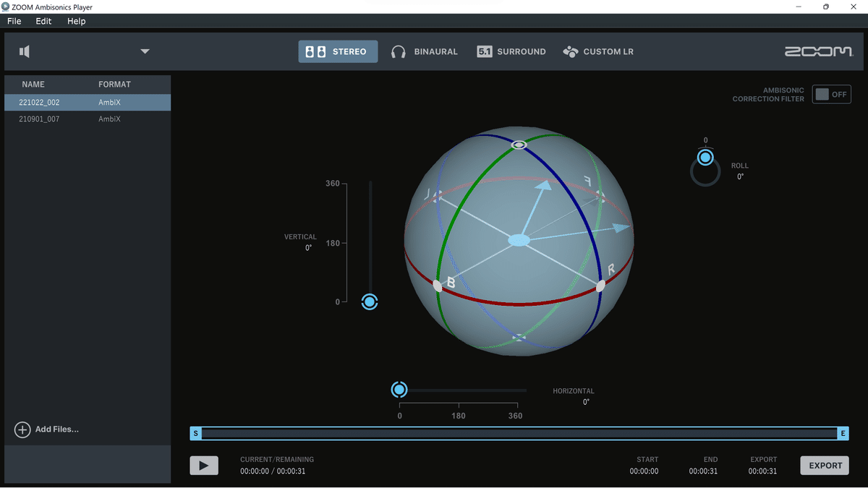868x488 pixels.
Task: Switch to STEREO output mode
Action: (x=338, y=51)
